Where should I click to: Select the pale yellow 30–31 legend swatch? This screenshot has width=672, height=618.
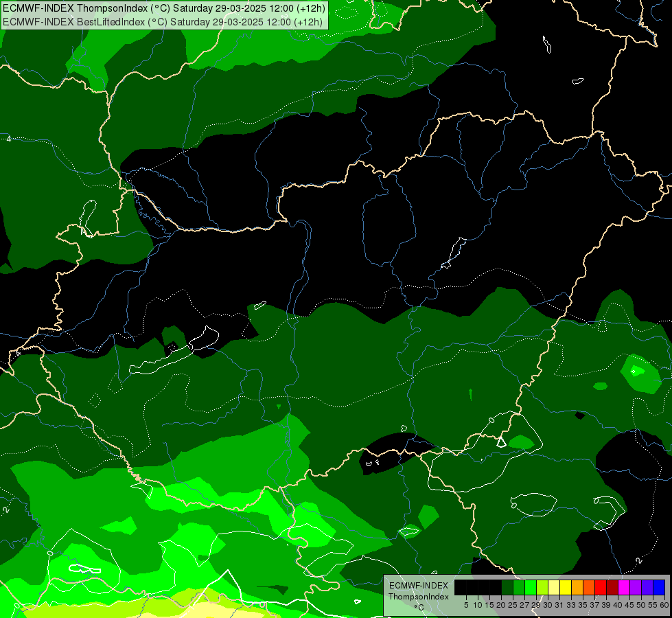(554, 587)
